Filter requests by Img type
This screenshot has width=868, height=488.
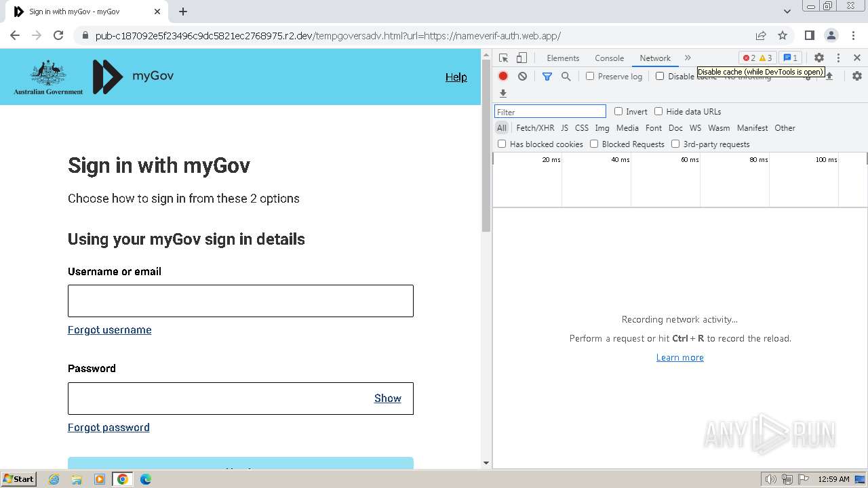[x=602, y=128]
